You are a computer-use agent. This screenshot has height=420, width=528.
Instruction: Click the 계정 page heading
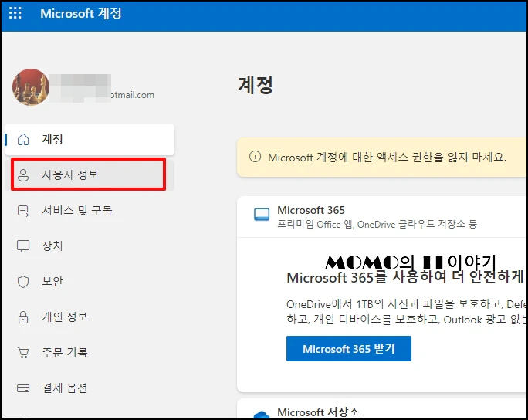(256, 85)
